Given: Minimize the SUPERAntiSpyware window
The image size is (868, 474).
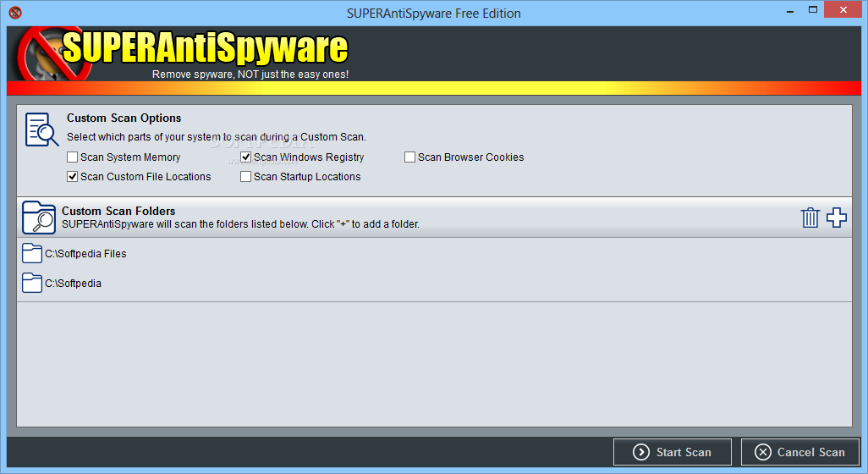Looking at the screenshot, I should (790, 10).
